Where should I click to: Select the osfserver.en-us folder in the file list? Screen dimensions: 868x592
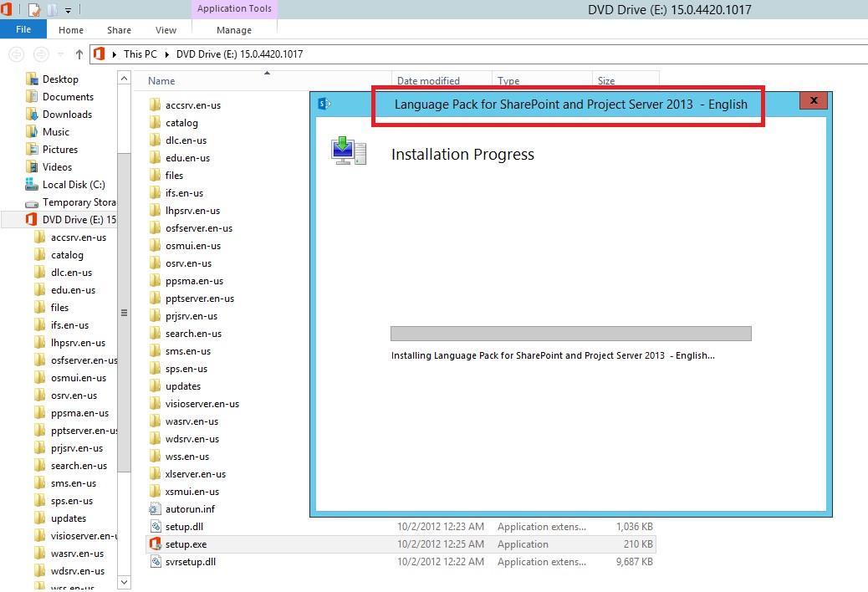[199, 228]
